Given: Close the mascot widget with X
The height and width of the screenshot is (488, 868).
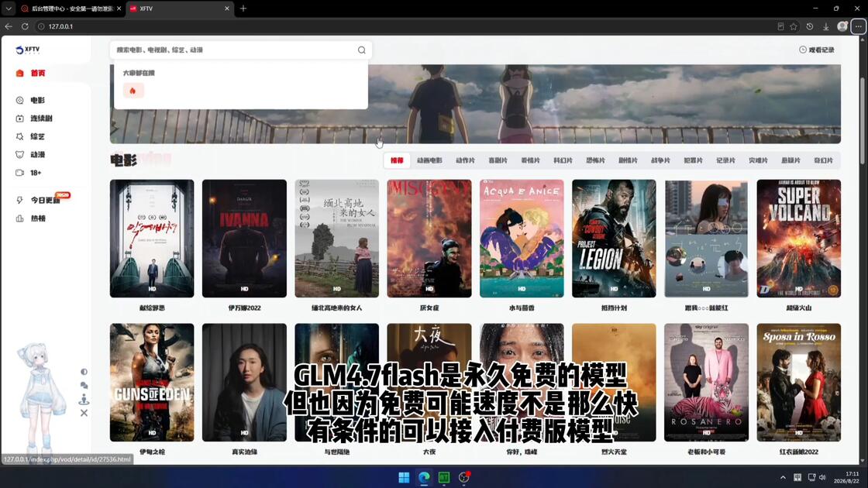Looking at the screenshot, I should coord(84,413).
